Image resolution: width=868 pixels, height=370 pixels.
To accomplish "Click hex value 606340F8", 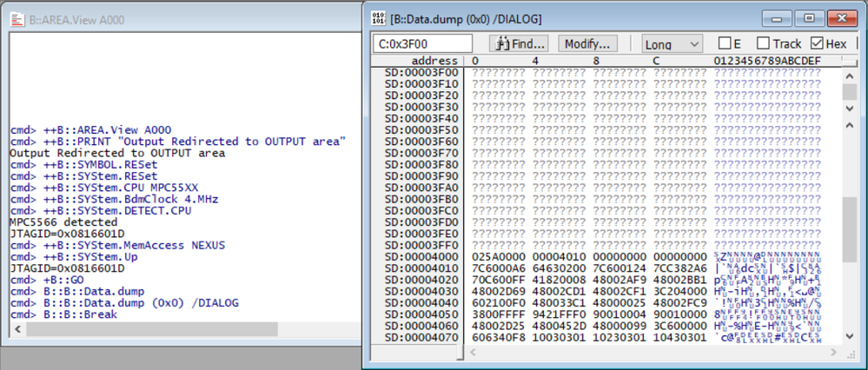I will tap(499, 337).
